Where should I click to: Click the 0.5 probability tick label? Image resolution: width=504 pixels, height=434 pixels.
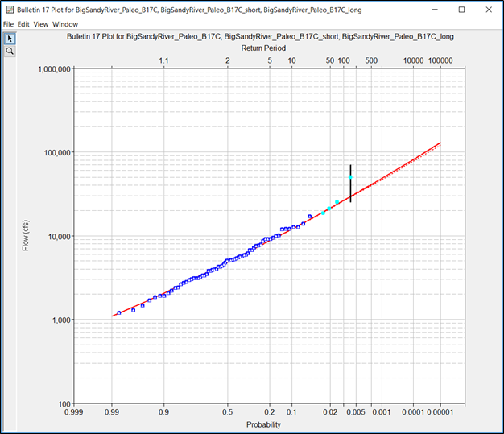228,409
